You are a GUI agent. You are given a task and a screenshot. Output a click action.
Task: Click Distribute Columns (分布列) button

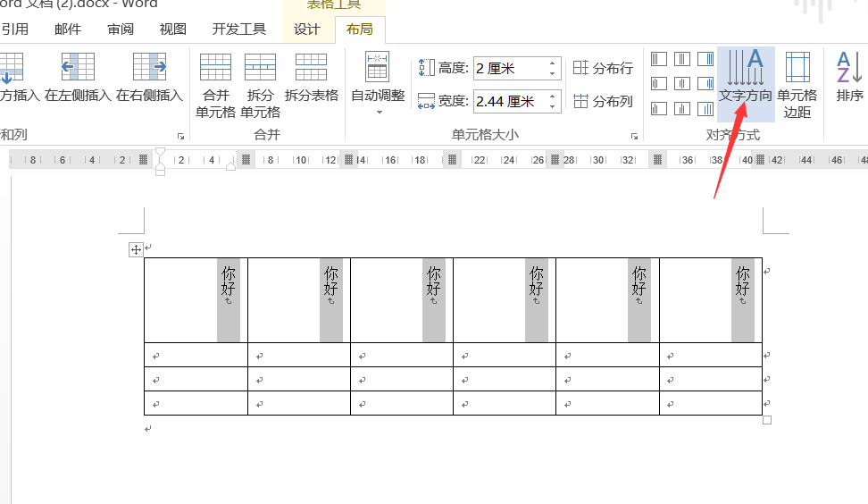click(x=603, y=101)
